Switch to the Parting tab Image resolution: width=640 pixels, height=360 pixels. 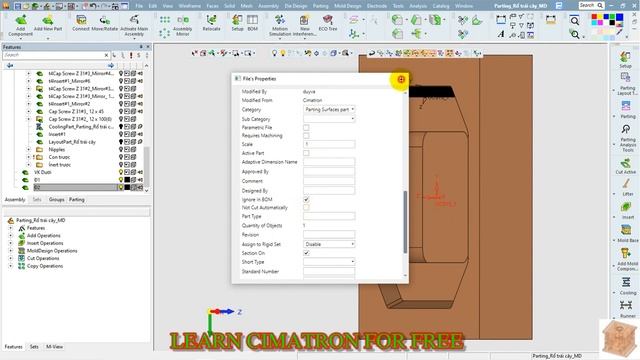tap(76, 200)
